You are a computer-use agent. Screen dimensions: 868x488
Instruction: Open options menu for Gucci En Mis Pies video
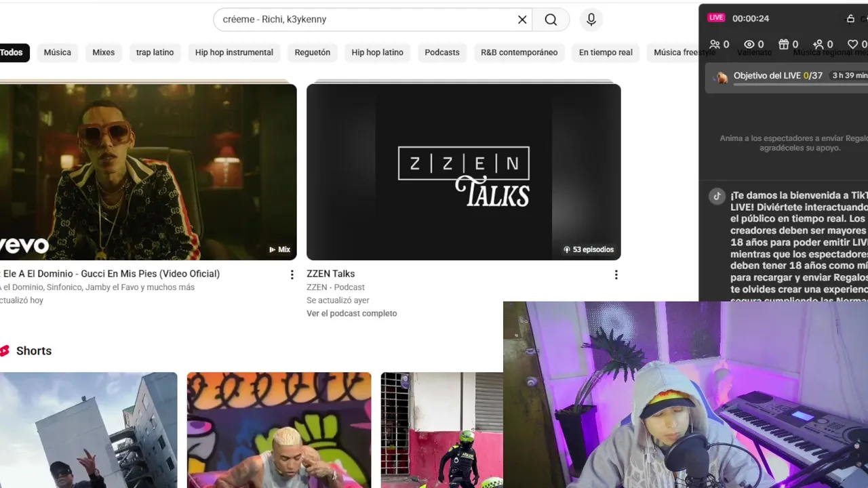pos(292,274)
